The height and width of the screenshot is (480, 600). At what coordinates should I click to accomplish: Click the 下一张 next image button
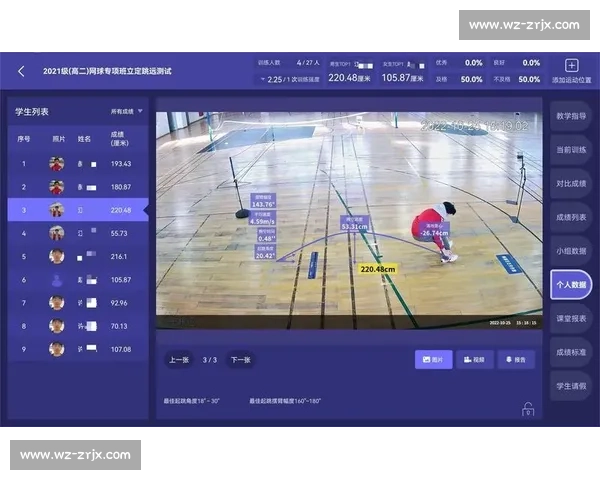[x=240, y=359]
